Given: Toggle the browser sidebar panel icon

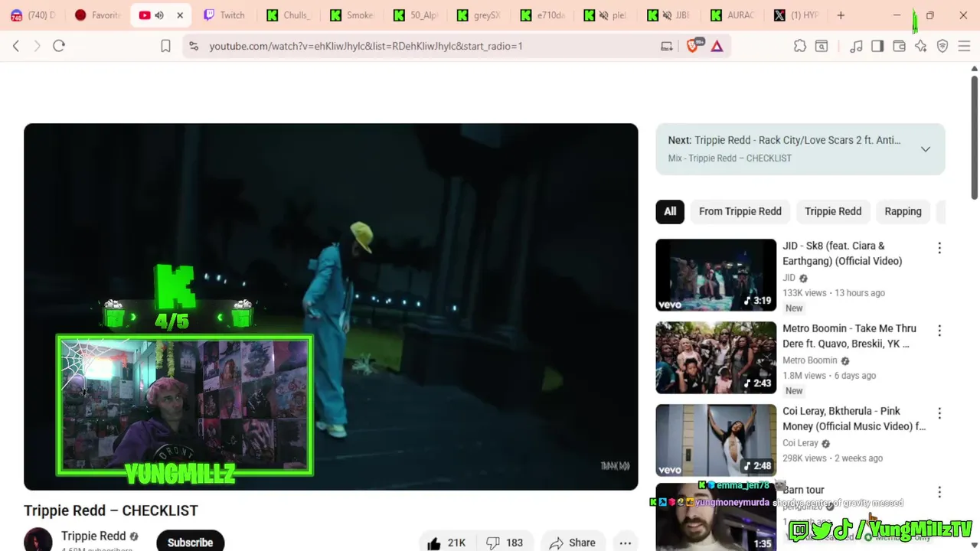Looking at the screenshot, I should pos(877,46).
